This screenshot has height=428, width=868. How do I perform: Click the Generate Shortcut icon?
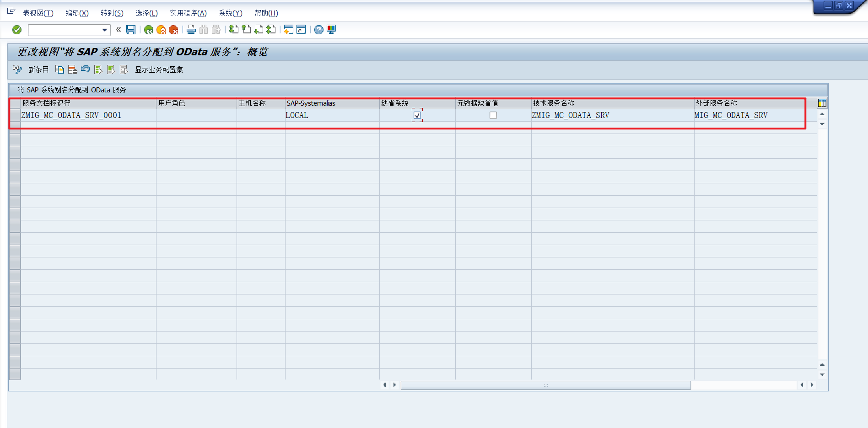click(x=301, y=30)
